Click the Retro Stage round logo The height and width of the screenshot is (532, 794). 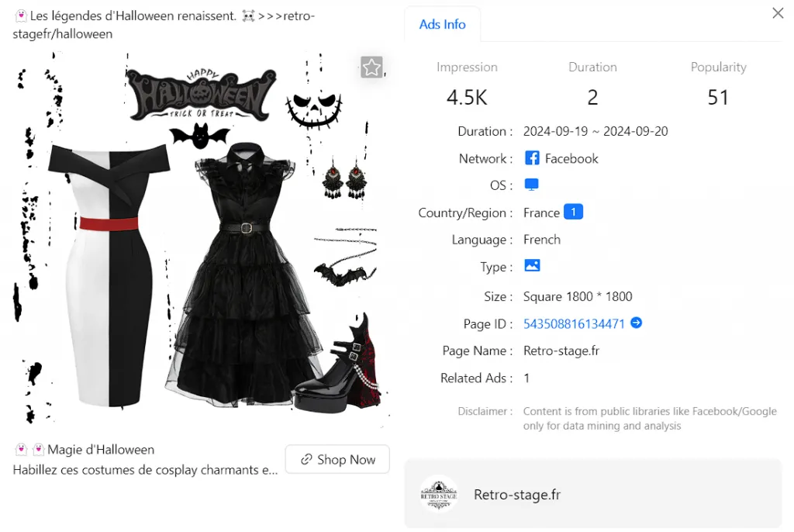pyautogui.click(x=439, y=494)
